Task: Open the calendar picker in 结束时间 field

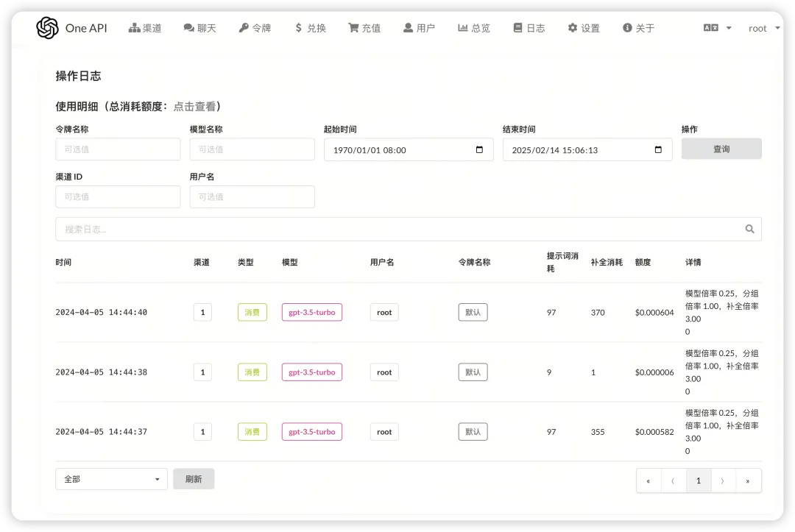Action: click(x=658, y=149)
